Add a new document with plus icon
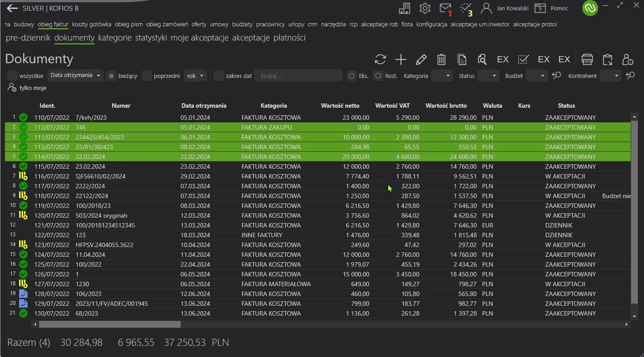 click(401, 59)
